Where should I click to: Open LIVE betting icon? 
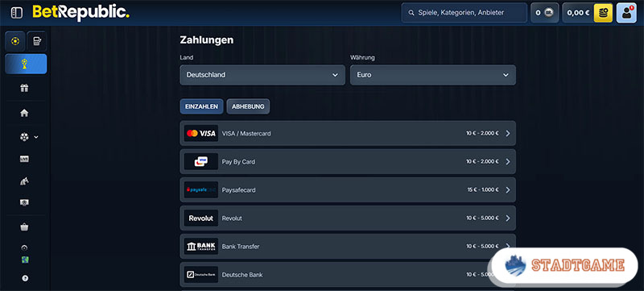coord(25,159)
